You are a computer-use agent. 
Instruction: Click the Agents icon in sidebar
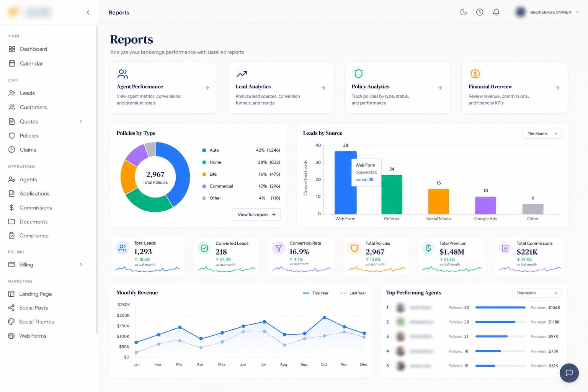pyautogui.click(x=12, y=180)
